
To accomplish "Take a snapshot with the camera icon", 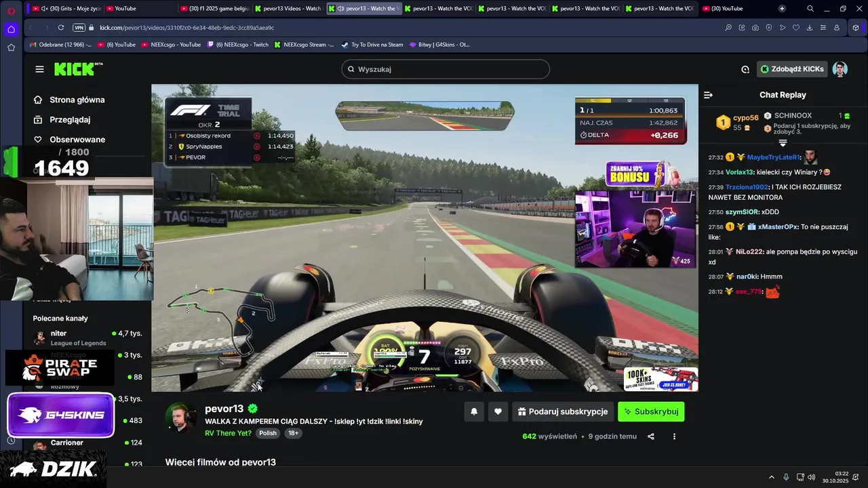I will click(755, 28).
